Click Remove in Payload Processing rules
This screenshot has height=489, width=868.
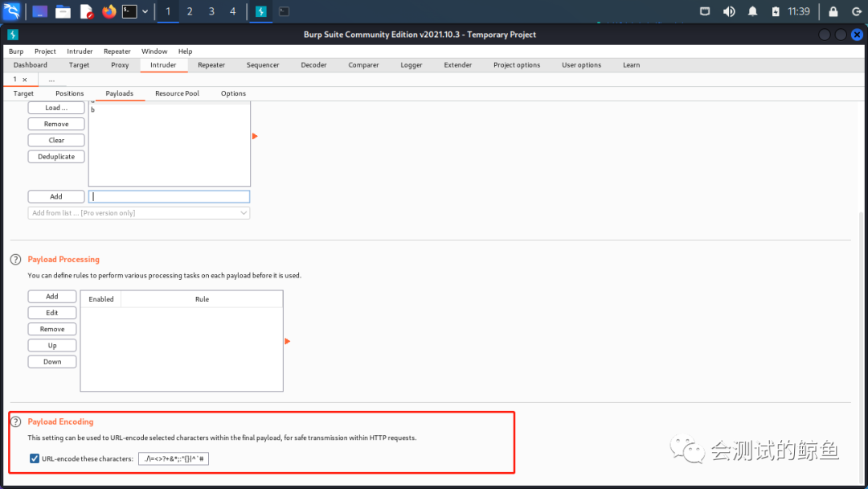coord(52,329)
